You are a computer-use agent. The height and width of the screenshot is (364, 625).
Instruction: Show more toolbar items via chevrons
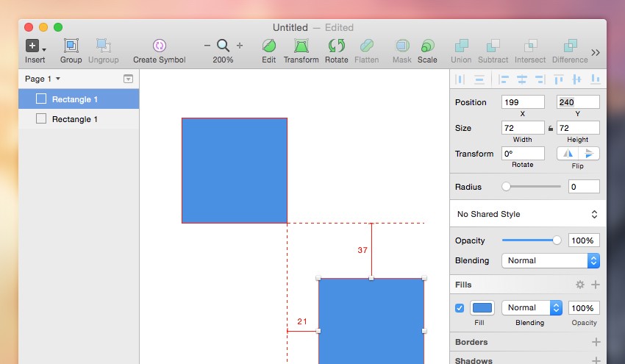pyautogui.click(x=596, y=53)
